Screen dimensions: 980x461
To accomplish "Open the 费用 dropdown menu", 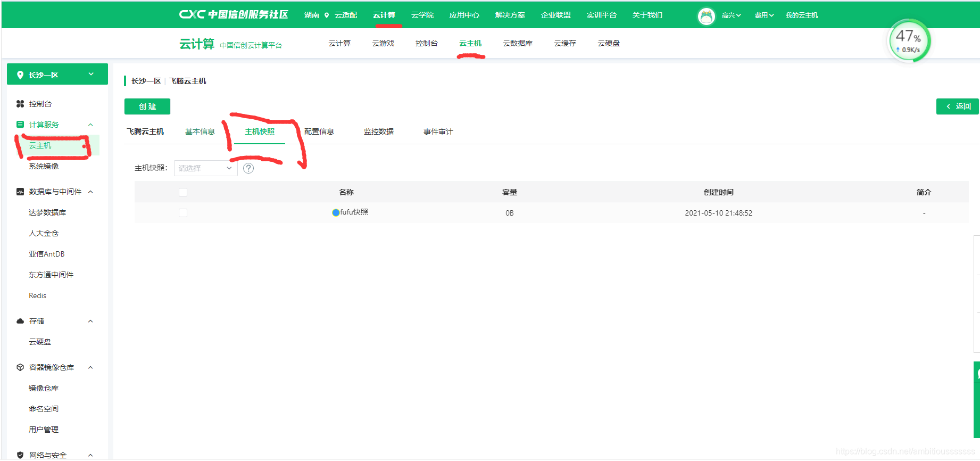I will pos(764,15).
